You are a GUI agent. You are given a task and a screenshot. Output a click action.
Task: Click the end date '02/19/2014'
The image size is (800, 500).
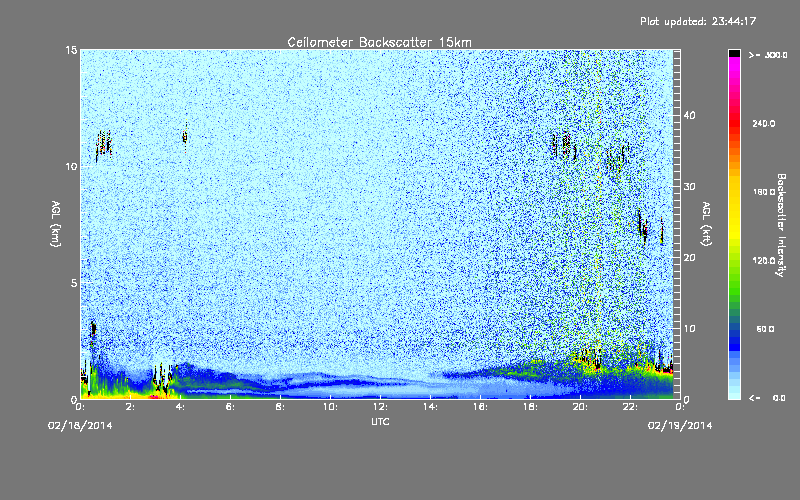pos(680,426)
